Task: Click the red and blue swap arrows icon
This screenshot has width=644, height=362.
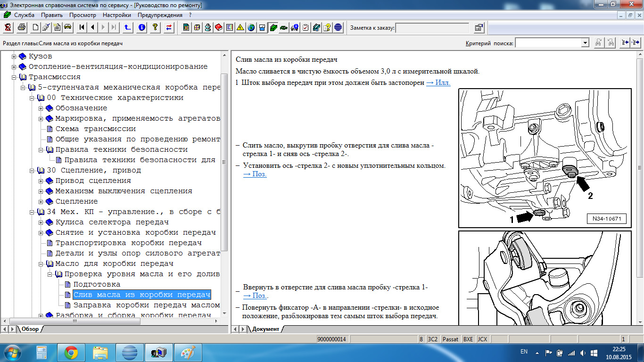Action: coord(168,27)
